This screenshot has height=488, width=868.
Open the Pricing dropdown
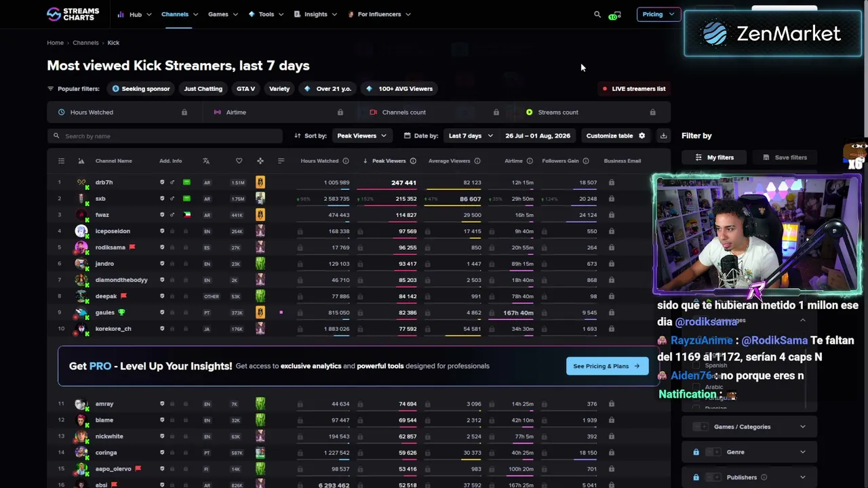(658, 14)
